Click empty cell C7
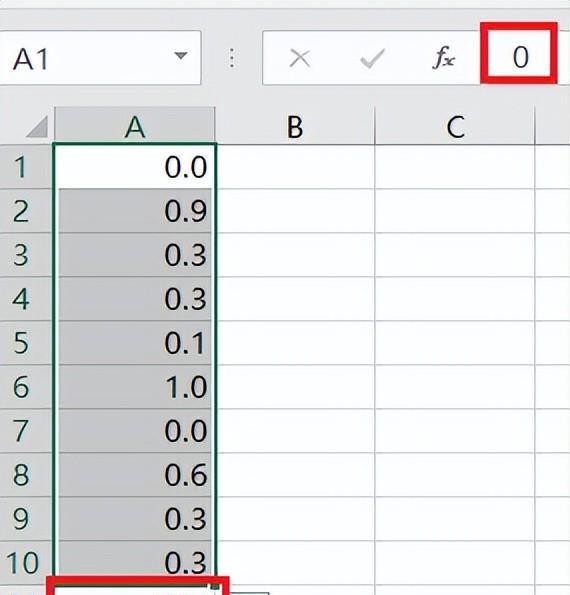Screen dimensions: 570x595 point(455,431)
